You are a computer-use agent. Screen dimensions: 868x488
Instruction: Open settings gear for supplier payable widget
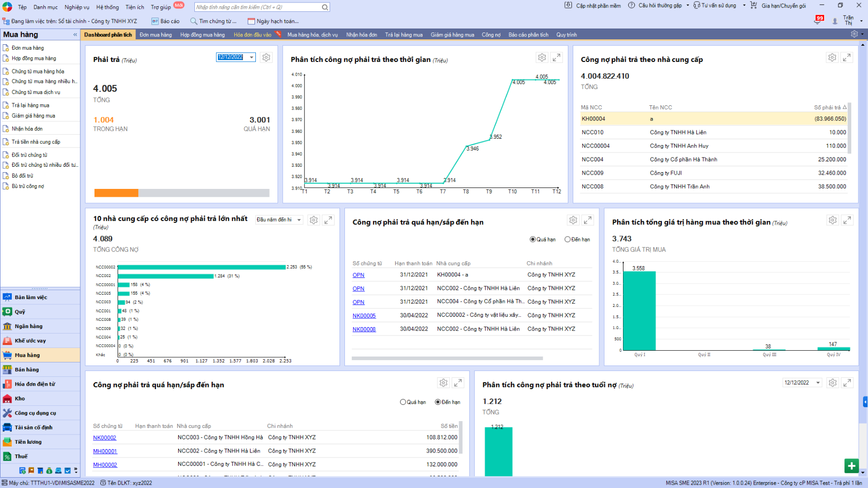click(832, 58)
